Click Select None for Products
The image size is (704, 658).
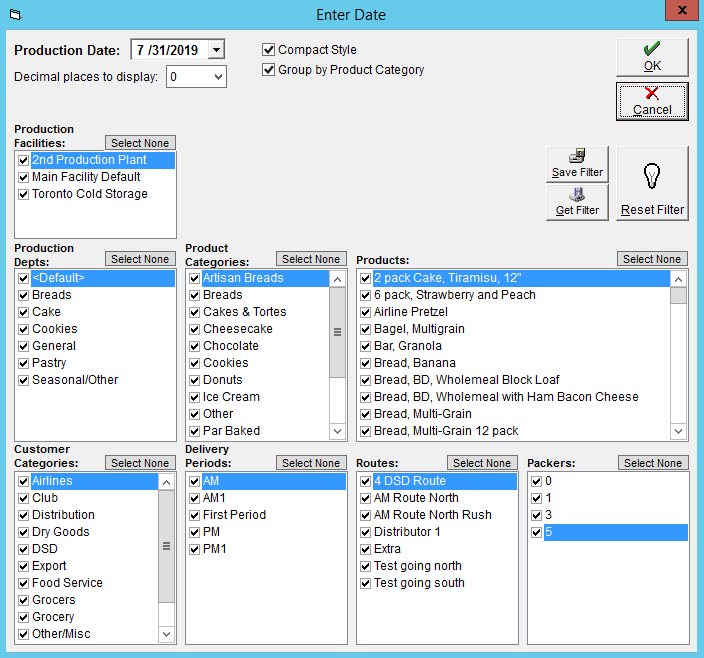pos(652,259)
